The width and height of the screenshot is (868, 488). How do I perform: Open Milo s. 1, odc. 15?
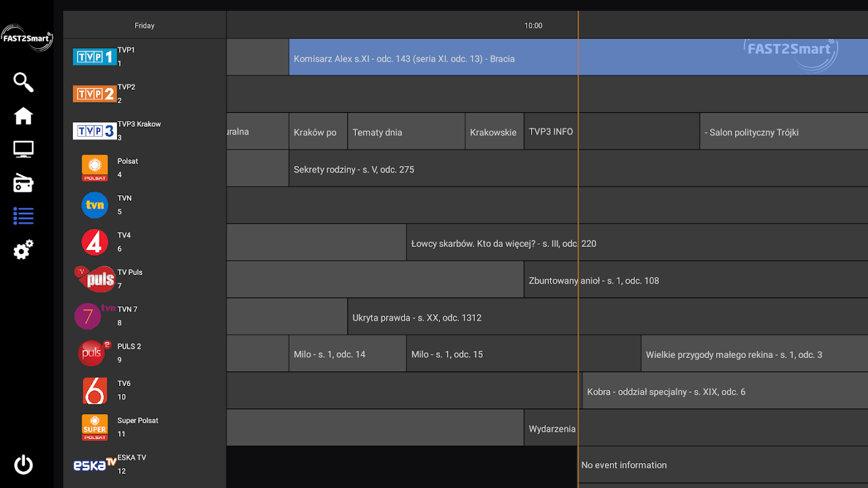pos(524,353)
